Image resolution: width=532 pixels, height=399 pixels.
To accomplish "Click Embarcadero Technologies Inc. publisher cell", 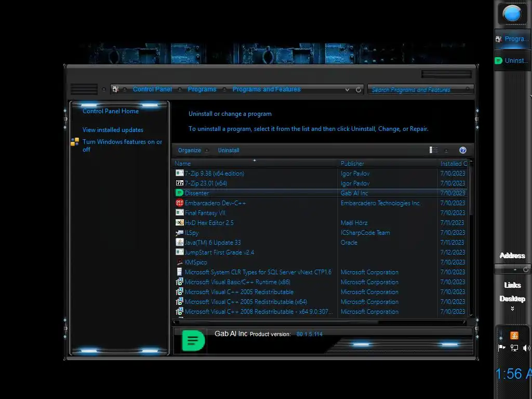I will tap(381, 203).
